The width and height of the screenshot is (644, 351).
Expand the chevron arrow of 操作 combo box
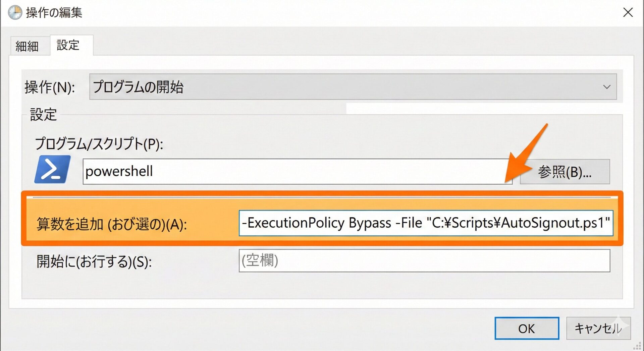pyautogui.click(x=606, y=87)
